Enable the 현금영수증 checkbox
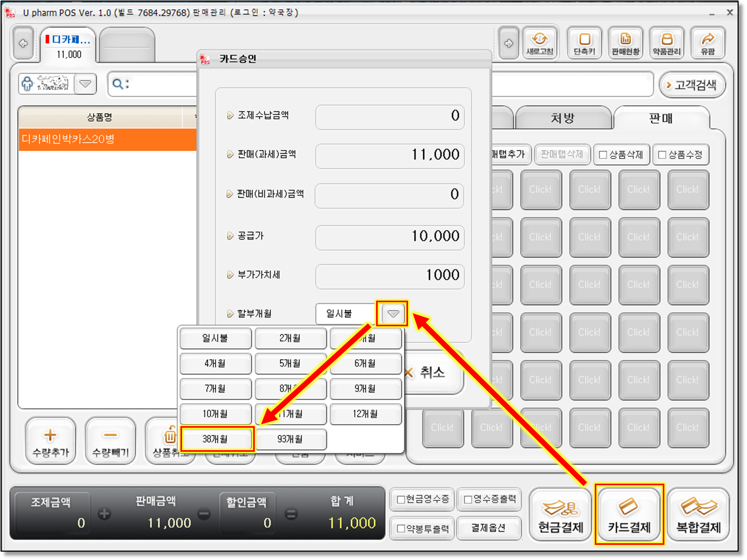 coord(401,499)
